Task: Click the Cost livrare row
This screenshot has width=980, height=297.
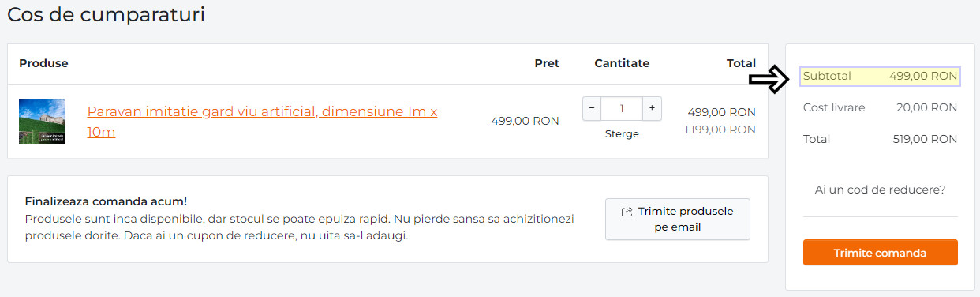Action: (x=880, y=107)
